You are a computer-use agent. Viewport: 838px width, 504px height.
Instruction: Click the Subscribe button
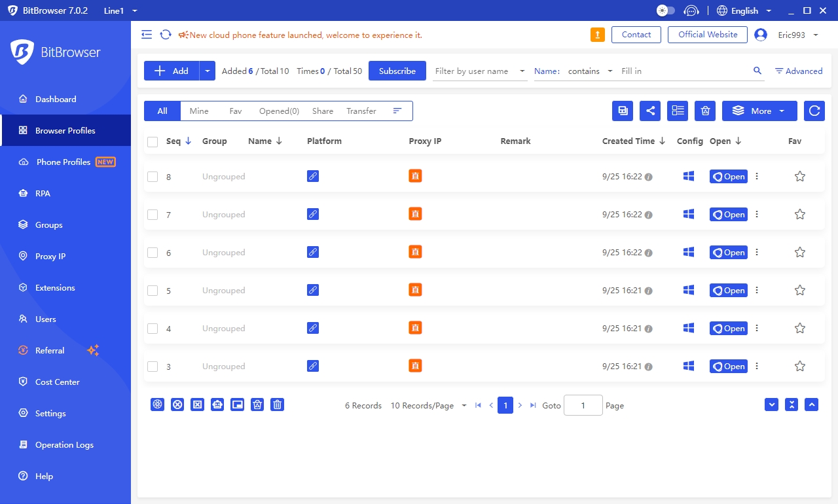(x=397, y=71)
